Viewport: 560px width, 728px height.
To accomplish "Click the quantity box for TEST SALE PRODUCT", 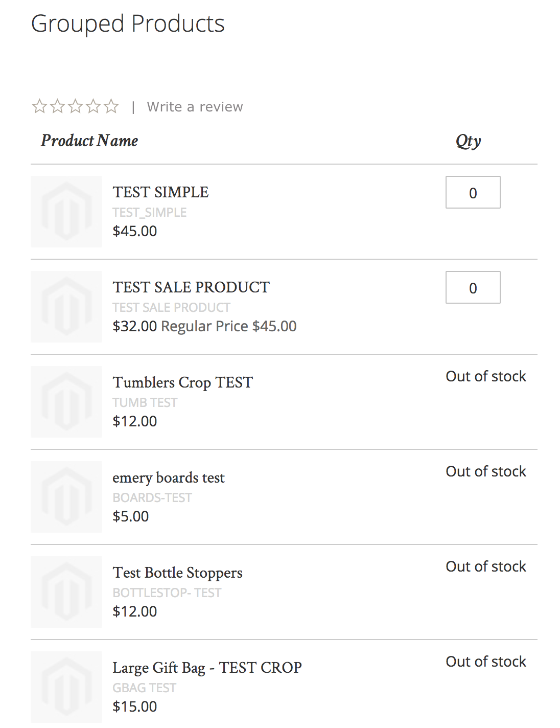I will coord(473,287).
